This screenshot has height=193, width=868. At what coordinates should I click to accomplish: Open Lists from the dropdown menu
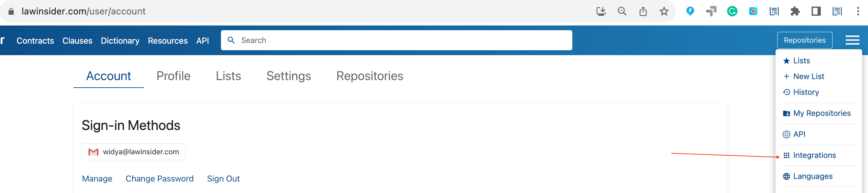click(801, 61)
